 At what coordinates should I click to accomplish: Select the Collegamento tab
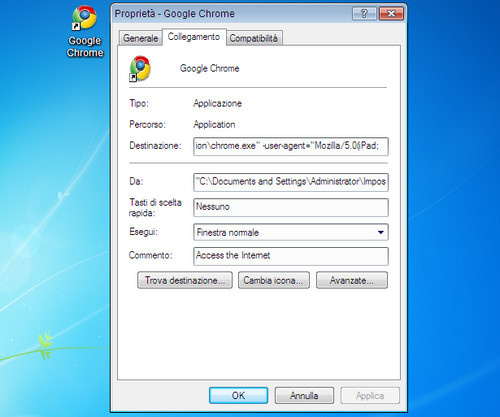point(194,37)
